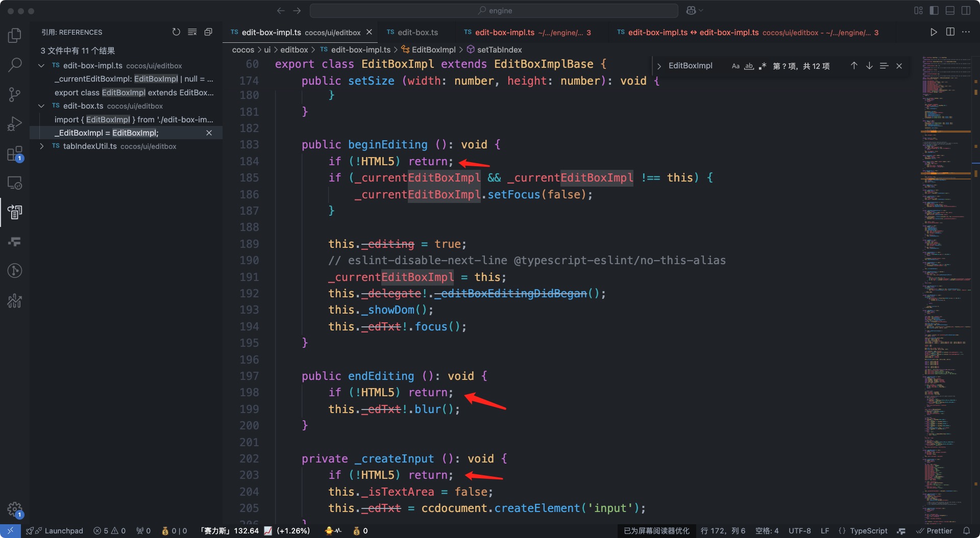
Task: Dismiss the '_EditBoxImpl = EditBoxImpl;' reference
Action: tap(209, 133)
